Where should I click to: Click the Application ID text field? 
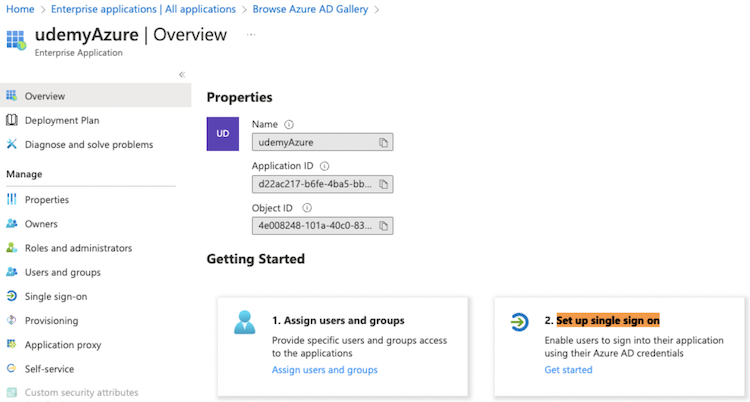[x=314, y=184]
